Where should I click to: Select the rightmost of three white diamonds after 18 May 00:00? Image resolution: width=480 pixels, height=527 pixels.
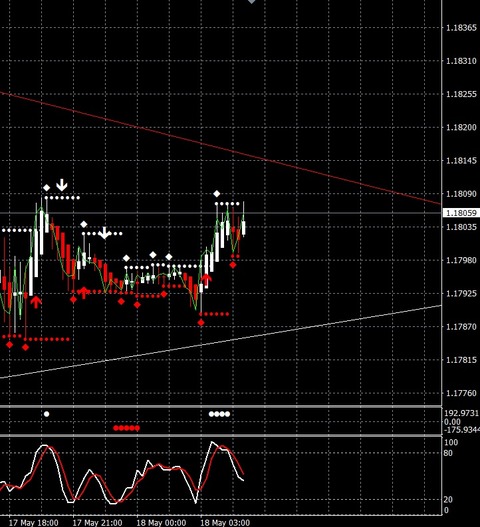pyautogui.click(x=169, y=257)
